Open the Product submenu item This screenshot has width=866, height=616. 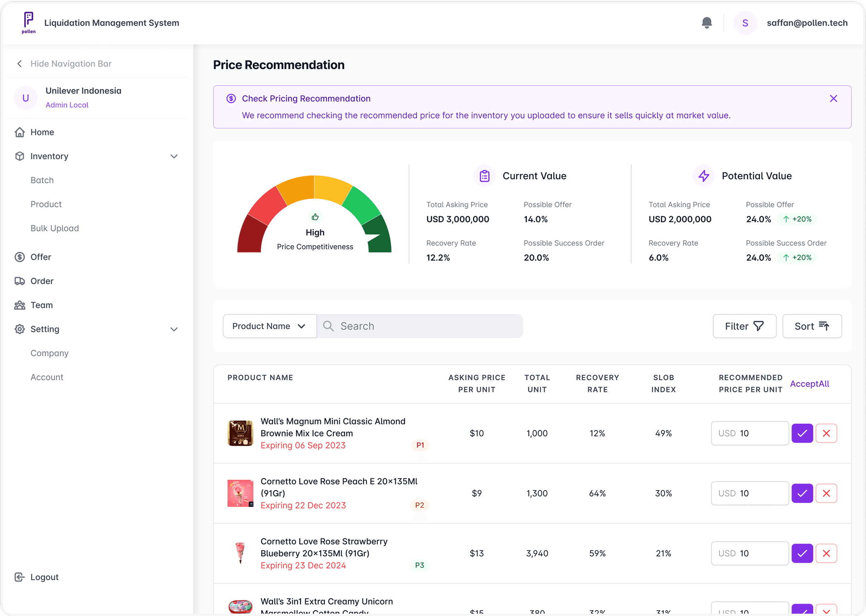(46, 204)
